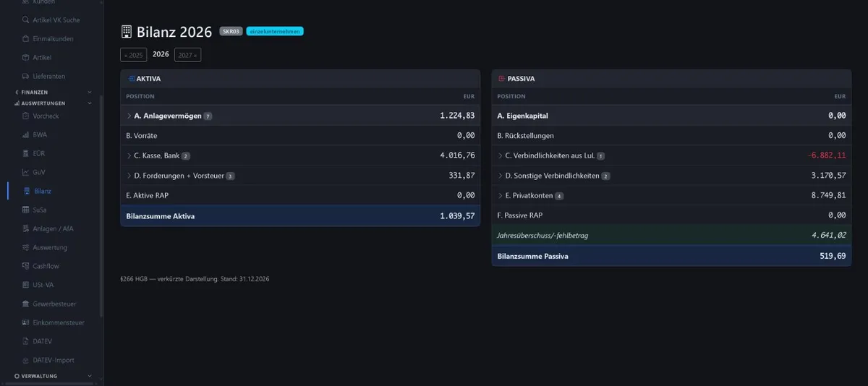
Task: Click the BWA chart icon
Action: (26, 135)
